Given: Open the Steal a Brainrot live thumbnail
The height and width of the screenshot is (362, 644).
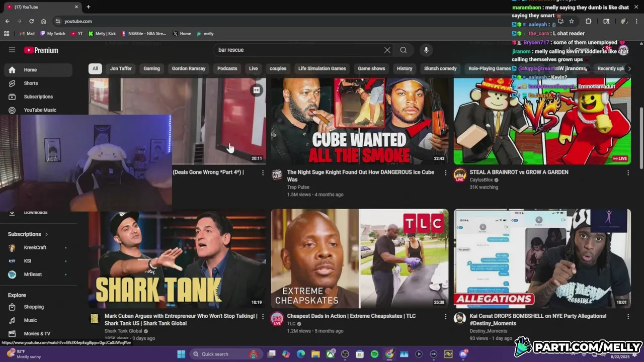Looking at the screenshot, I should click(542, 121).
